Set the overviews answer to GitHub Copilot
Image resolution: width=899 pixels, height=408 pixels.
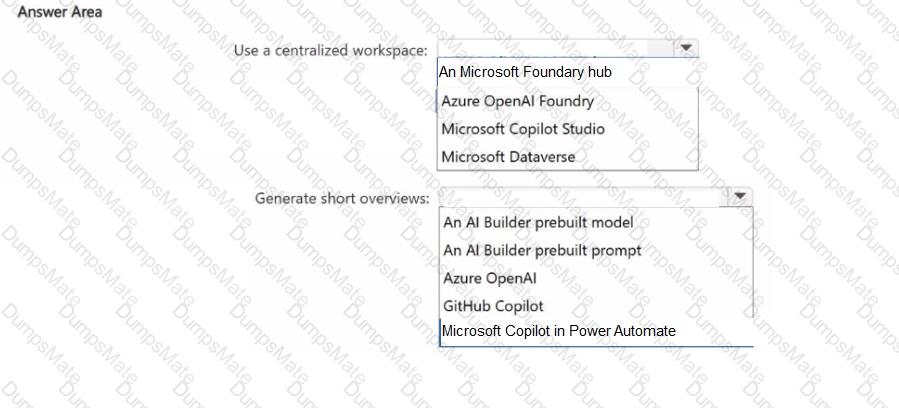point(493,306)
